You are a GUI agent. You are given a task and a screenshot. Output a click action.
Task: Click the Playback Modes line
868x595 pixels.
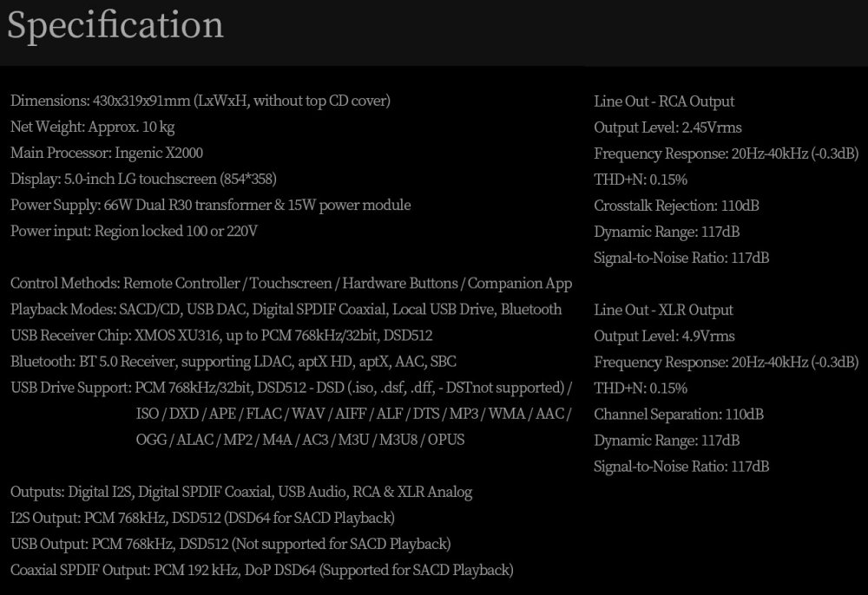click(x=286, y=310)
